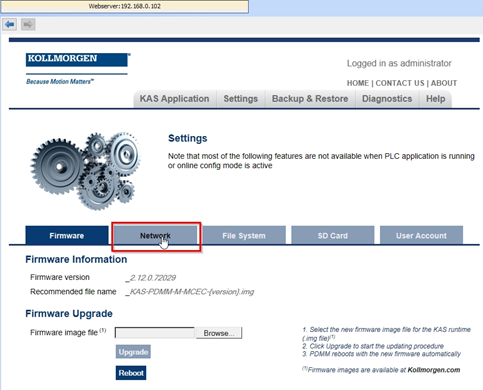
Task: Click the blue back arrow icon
Action: coord(10,24)
